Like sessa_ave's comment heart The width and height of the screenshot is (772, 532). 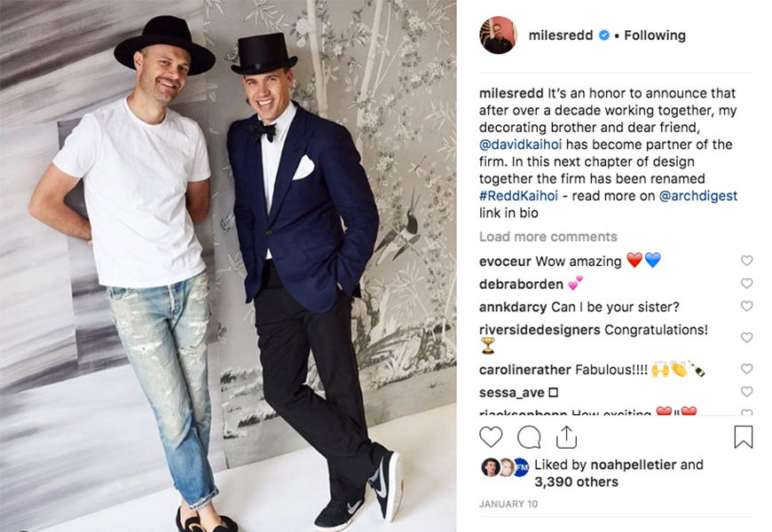click(747, 391)
